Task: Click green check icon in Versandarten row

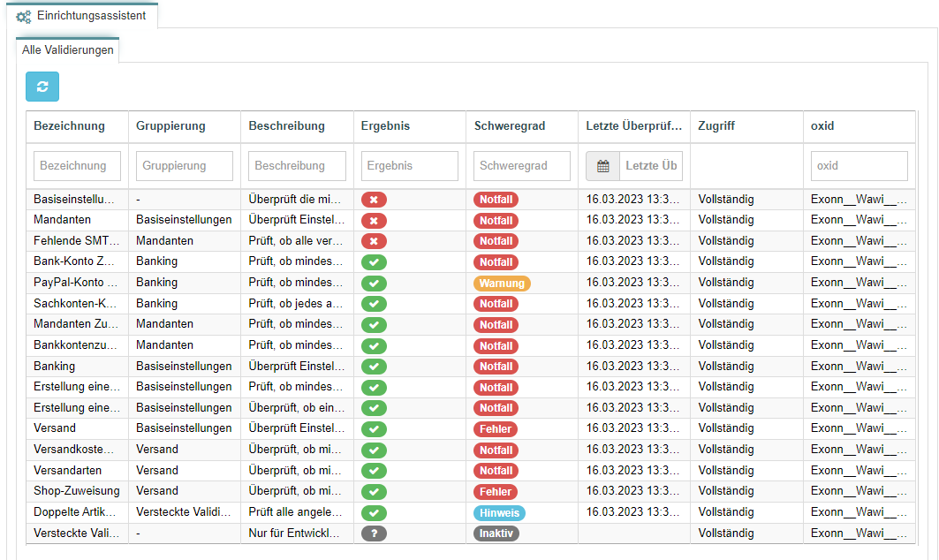Action: pos(374,471)
